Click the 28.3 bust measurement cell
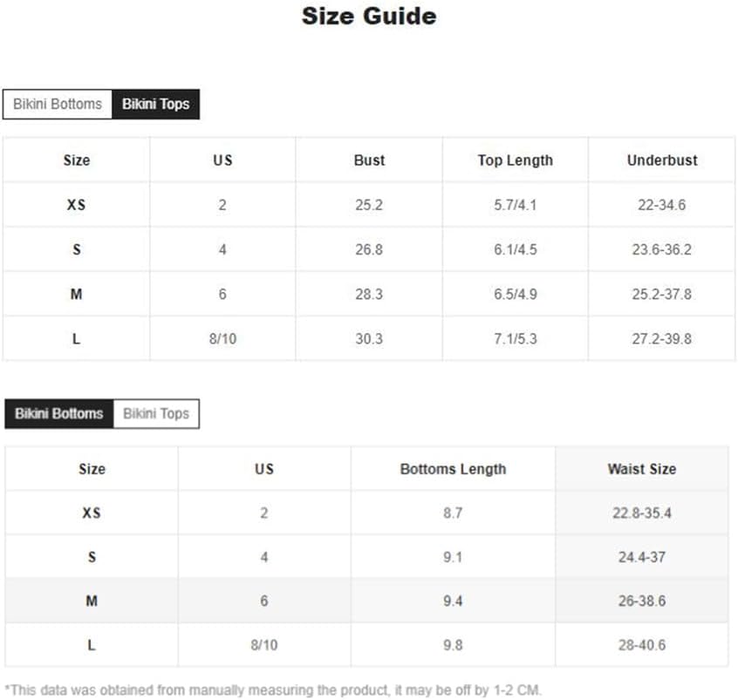Viewport: 738px width, 700px height. [369, 295]
